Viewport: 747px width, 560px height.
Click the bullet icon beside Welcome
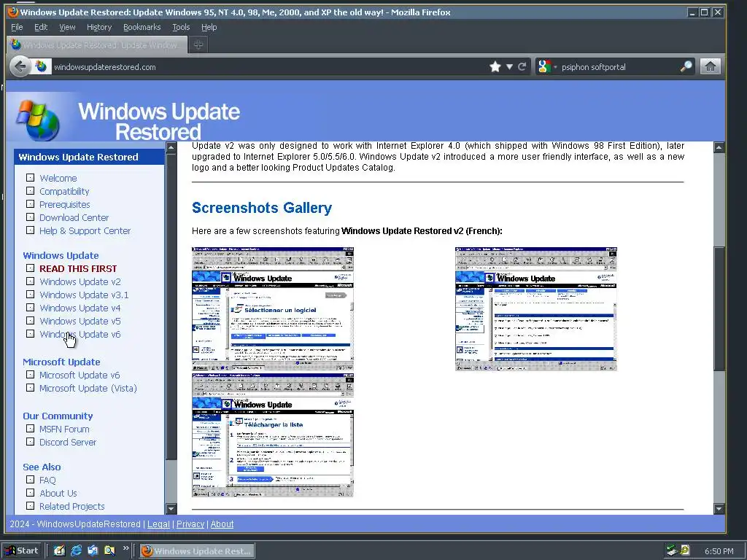(x=30, y=178)
